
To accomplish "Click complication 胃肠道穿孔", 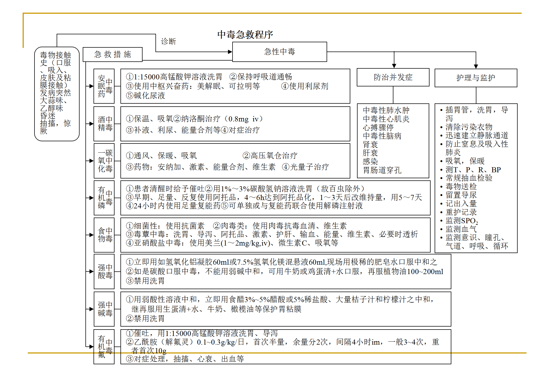I will 382,170.
